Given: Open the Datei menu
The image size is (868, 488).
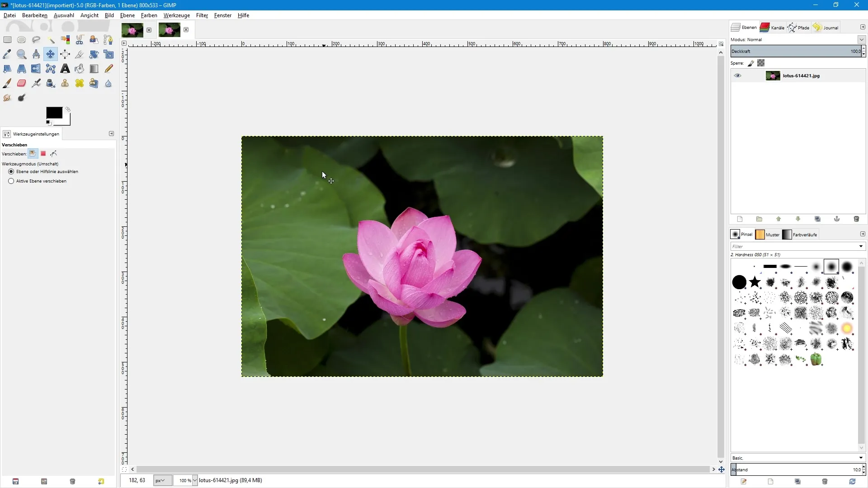Looking at the screenshot, I should tap(9, 15).
